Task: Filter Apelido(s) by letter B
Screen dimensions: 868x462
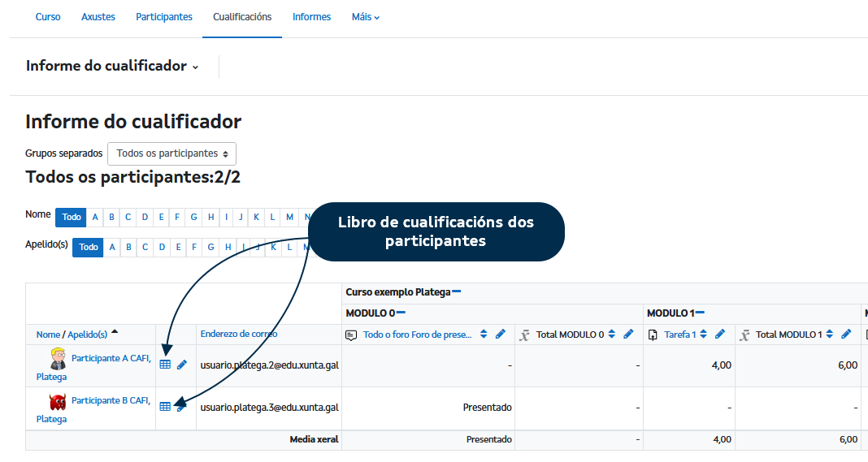Action: pyautogui.click(x=128, y=247)
